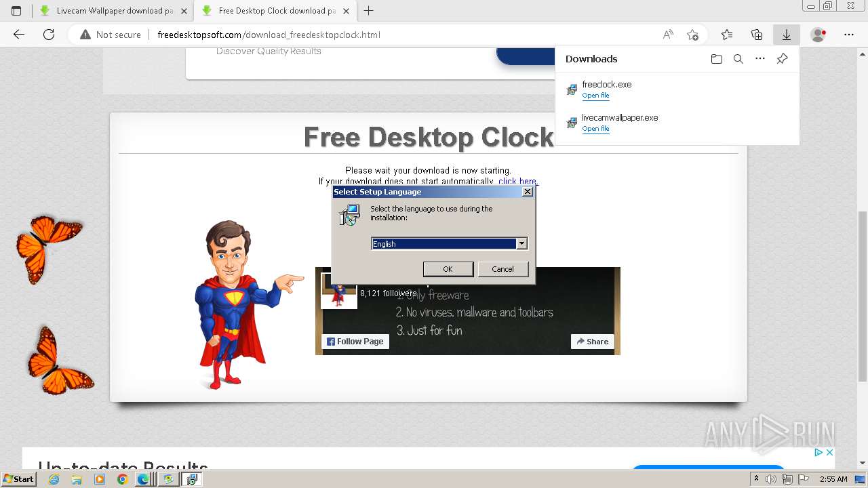Click the freeclock.exe file icon
Viewport: 868px width, 488px height.
coord(572,89)
